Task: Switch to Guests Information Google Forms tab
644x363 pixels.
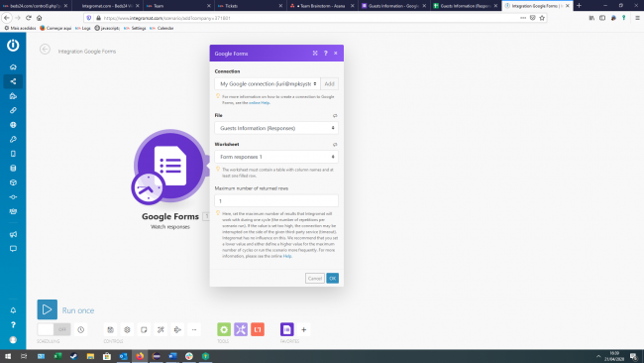Action: (x=393, y=6)
